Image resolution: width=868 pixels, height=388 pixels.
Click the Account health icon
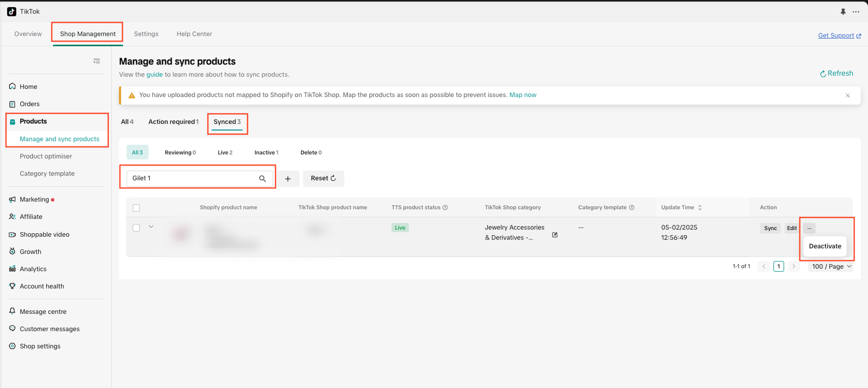click(12, 286)
